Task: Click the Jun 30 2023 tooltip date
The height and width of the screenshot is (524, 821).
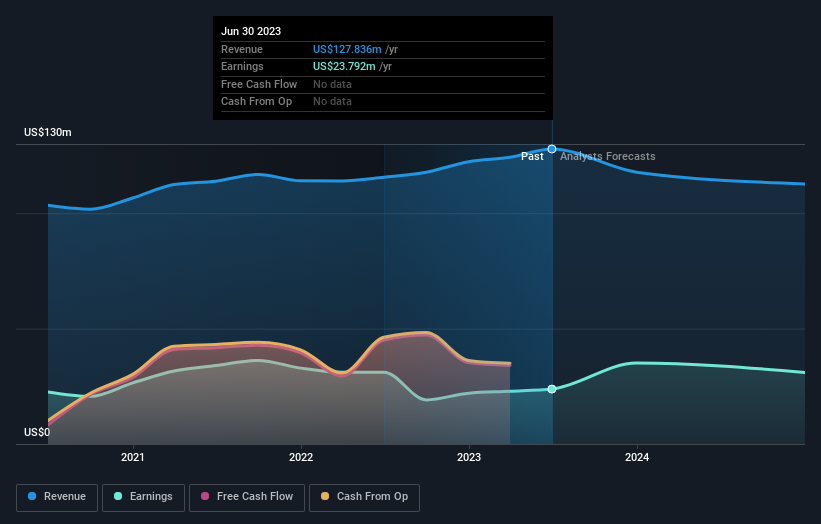Action: (x=251, y=31)
